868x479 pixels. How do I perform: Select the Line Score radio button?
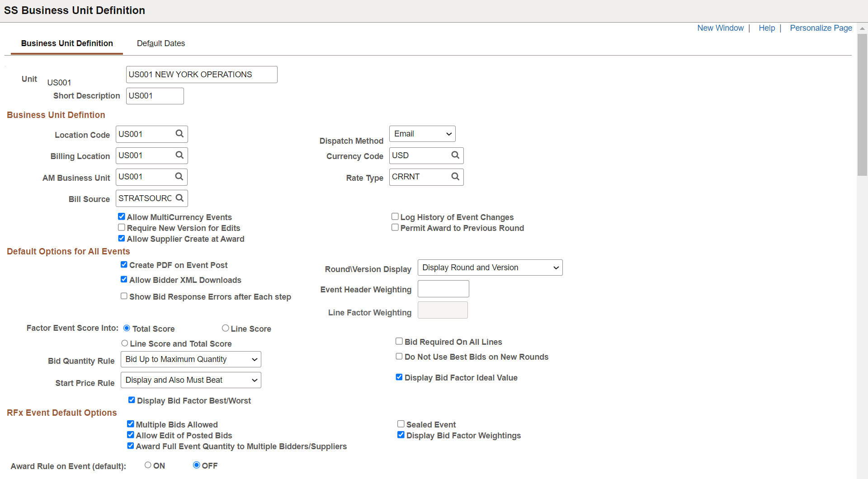tap(225, 328)
